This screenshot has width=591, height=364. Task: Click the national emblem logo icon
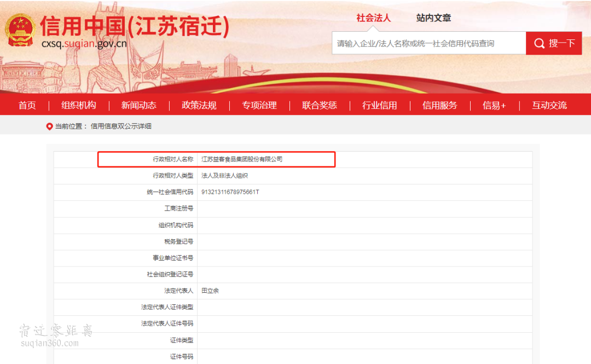[20, 30]
